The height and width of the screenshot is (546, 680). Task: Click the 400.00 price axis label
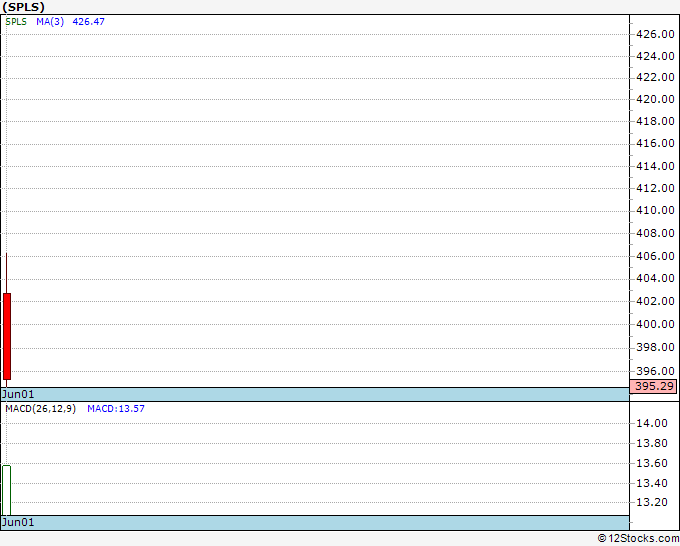[x=655, y=324]
